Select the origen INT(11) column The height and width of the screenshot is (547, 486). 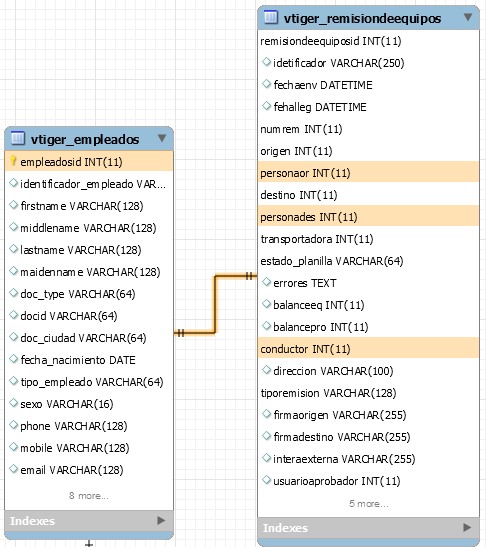[368, 151]
